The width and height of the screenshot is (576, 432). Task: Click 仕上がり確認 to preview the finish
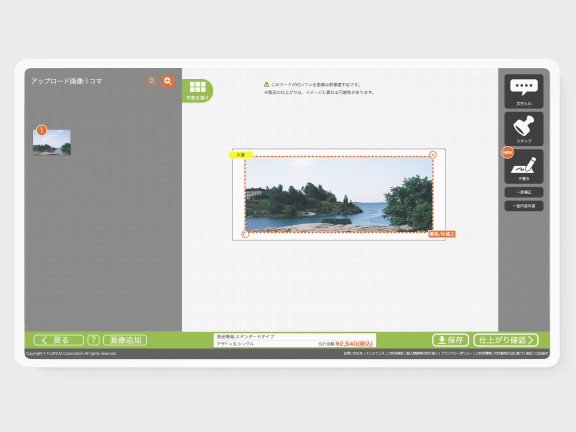click(506, 340)
